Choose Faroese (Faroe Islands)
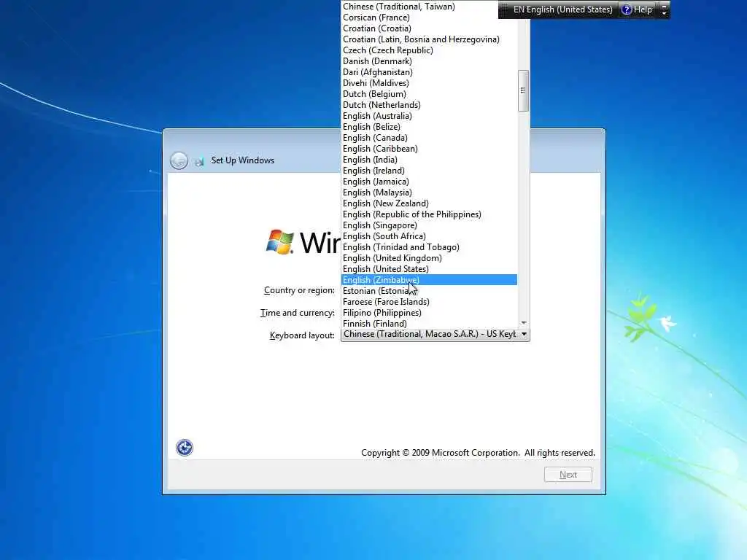This screenshot has width=747, height=560. click(429, 302)
